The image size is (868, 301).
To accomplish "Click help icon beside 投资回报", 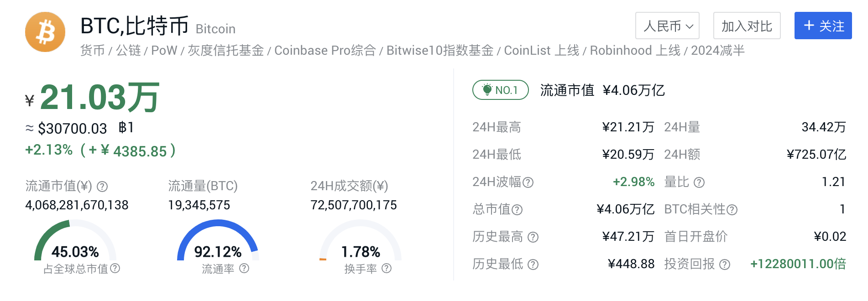I will tap(725, 265).
